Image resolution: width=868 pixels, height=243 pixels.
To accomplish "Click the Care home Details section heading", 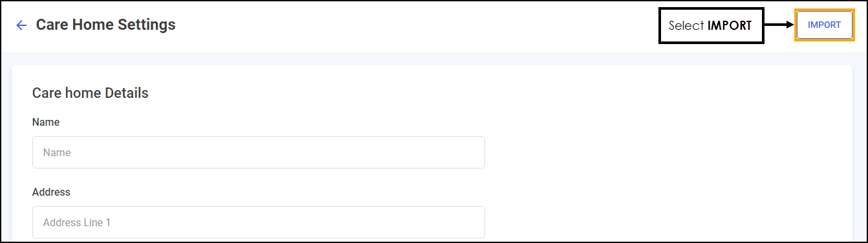I will click(x=91, y=93).
